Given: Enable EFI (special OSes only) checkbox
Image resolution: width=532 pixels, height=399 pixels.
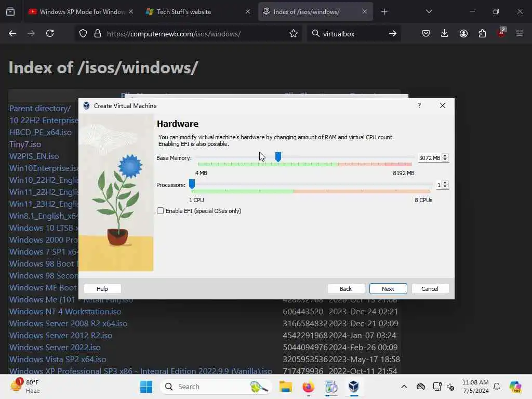Looking at the screenshot, I should pyautogui.click(x=160, y=211).
